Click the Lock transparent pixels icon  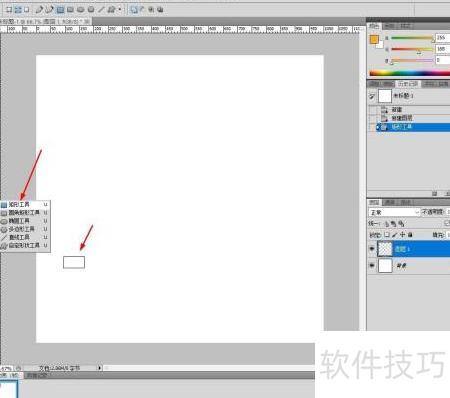(x=387, y=235)
